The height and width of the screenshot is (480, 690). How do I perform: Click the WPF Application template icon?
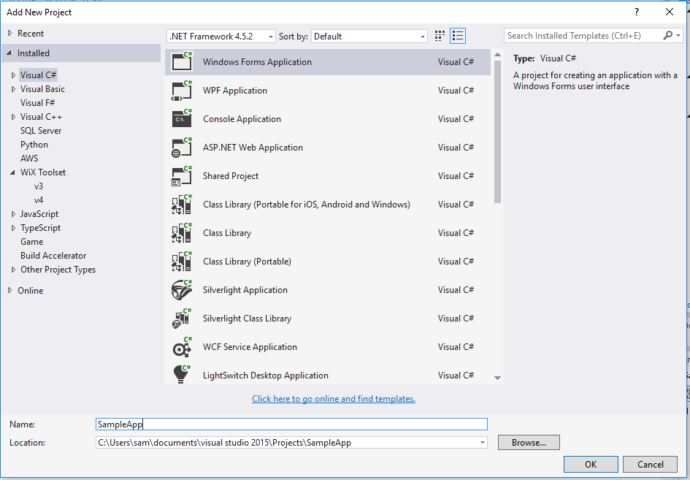182,91
